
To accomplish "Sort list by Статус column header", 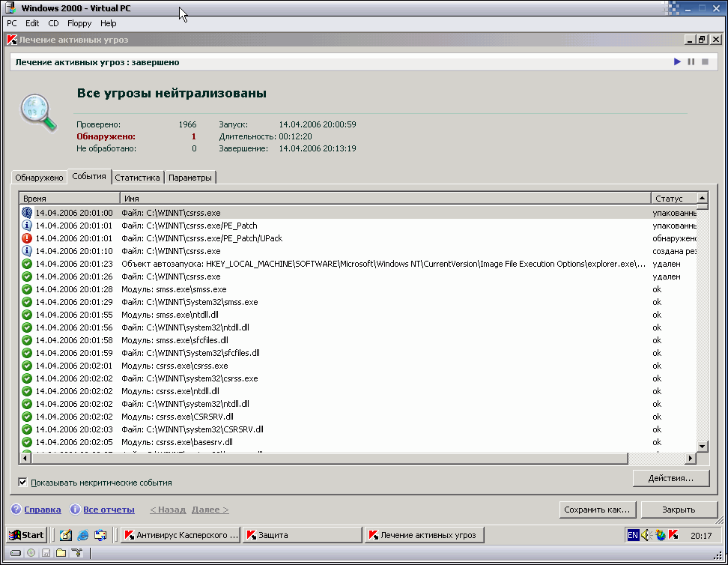I will coord(674,199).
